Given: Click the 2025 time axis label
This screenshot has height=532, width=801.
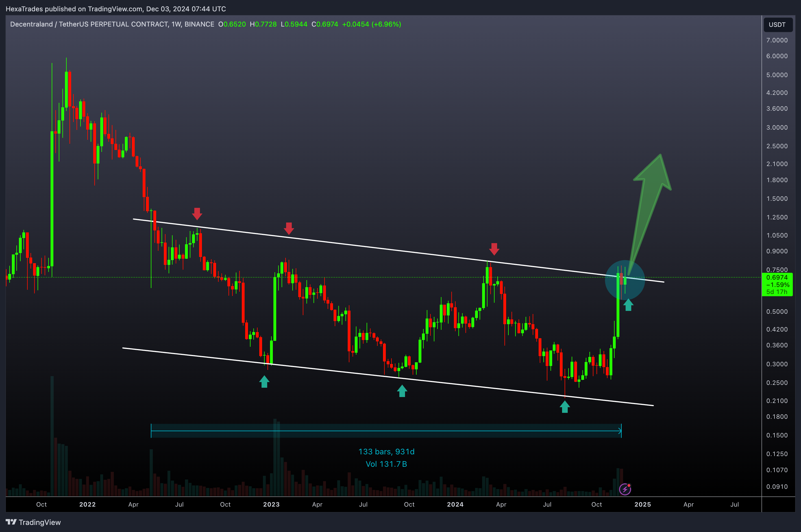Looking at the screenshot, I should point(643,505).
